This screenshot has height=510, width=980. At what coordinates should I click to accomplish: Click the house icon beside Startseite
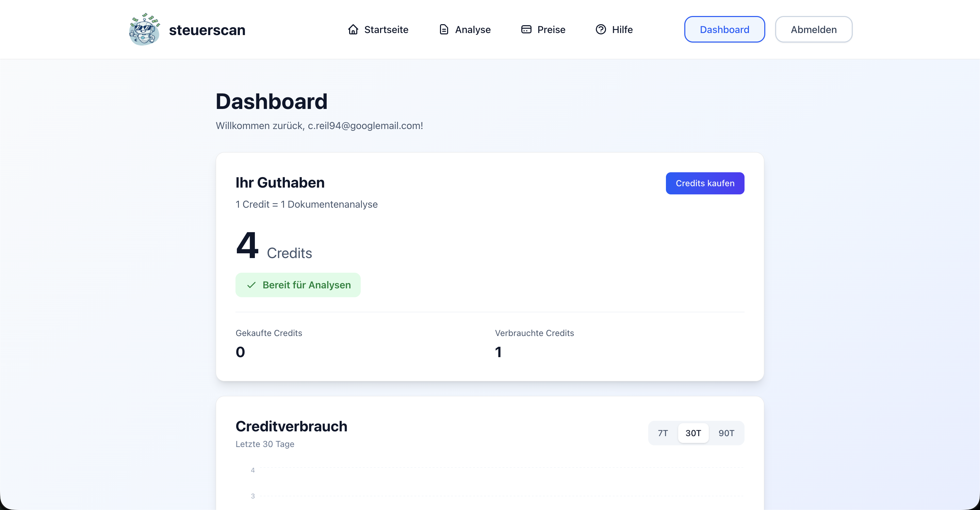353,29
